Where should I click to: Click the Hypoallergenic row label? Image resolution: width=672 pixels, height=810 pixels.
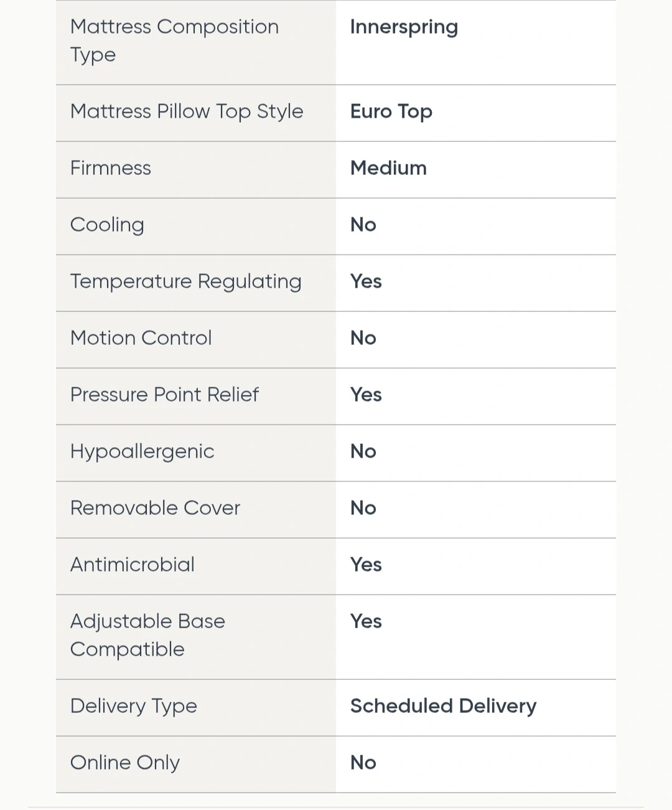142,451
